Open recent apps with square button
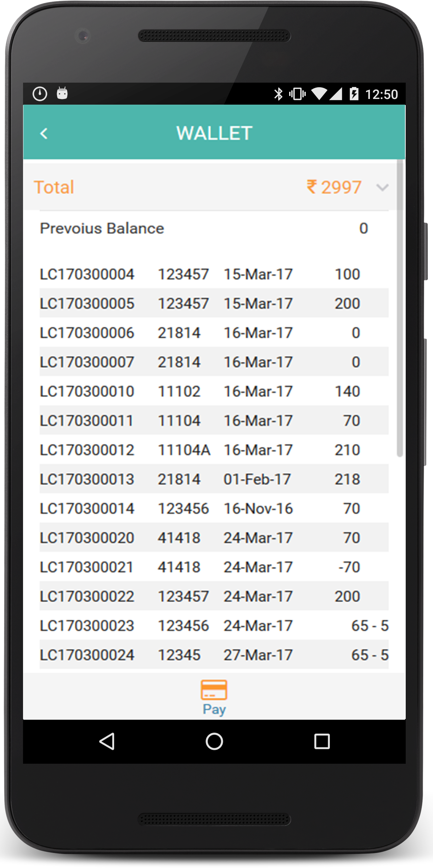This screenshot has width=433, height=868. [322, 741]
